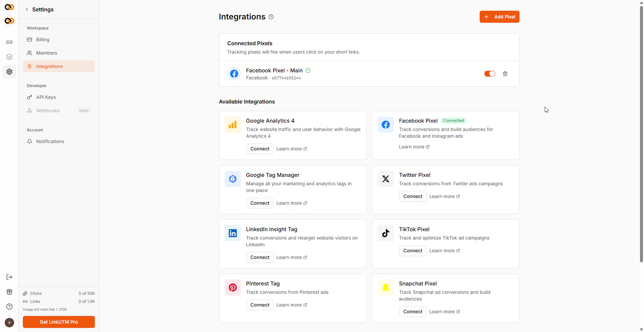The image size is (644, 332).
Task: Connect Twitter Pixel
Action: pyautogui.click(x=413, y=196)
